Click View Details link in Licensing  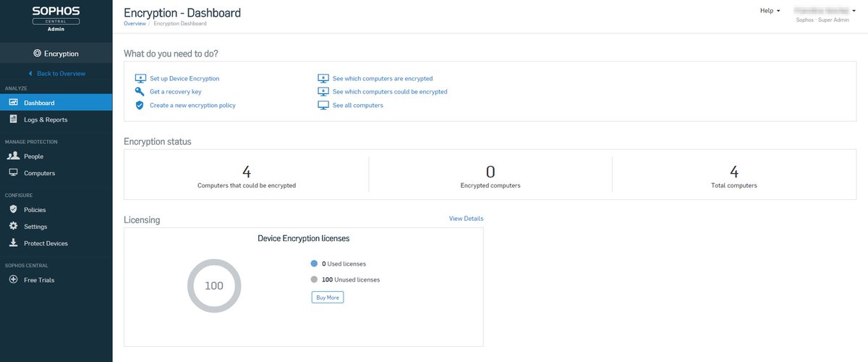point(466,219)
